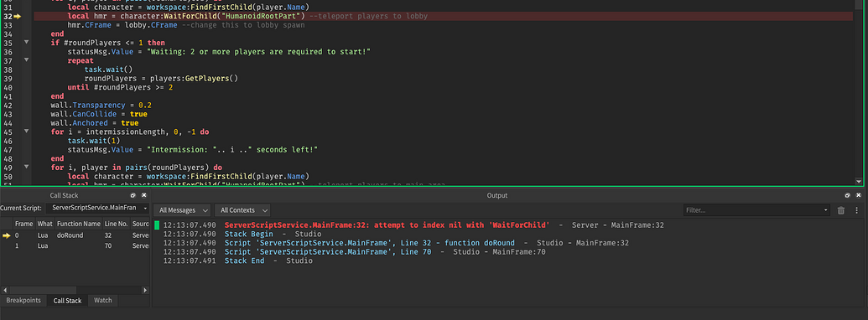This screenshot has width=868, height=320.
Task: Click the Stack Begin output line
Action: click(248, 234)
